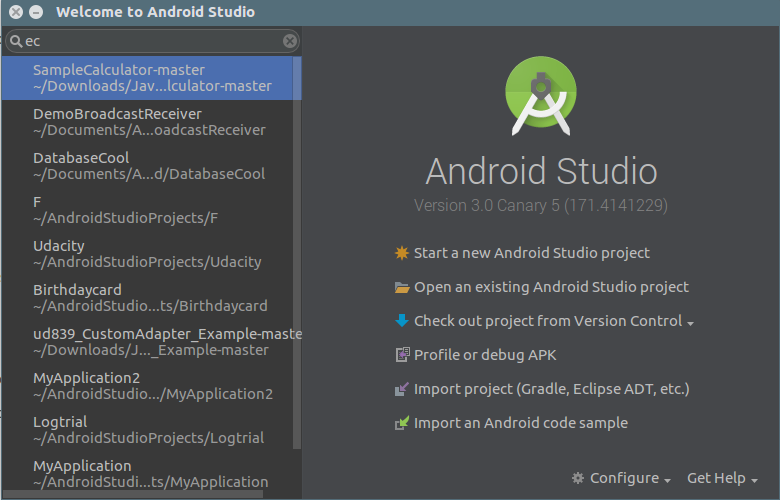This screenshot has width=780, height=500.
Task: Check out project from Version Control
Action: (x=548, y=321)
